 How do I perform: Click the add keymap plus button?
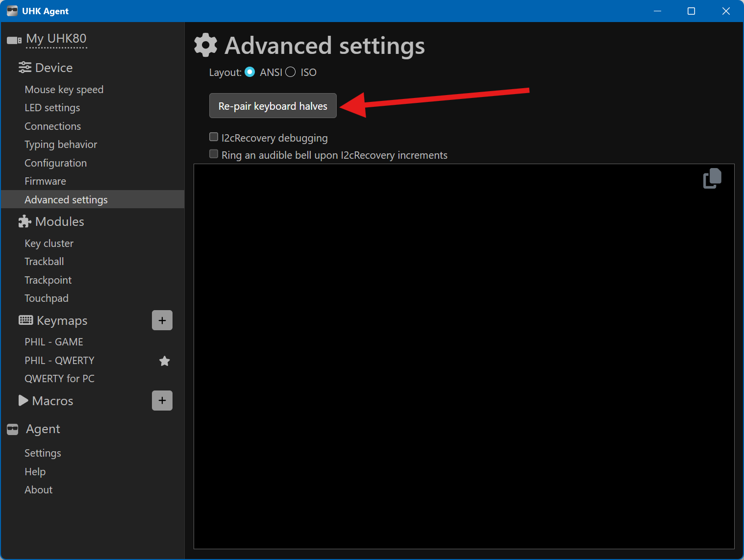(162, 320)
